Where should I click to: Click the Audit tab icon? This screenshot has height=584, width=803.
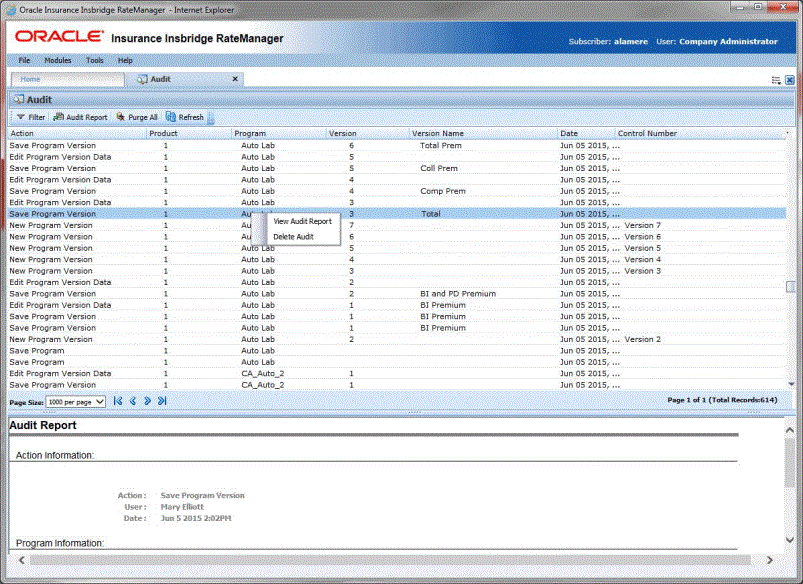click(x=142, y=79)
